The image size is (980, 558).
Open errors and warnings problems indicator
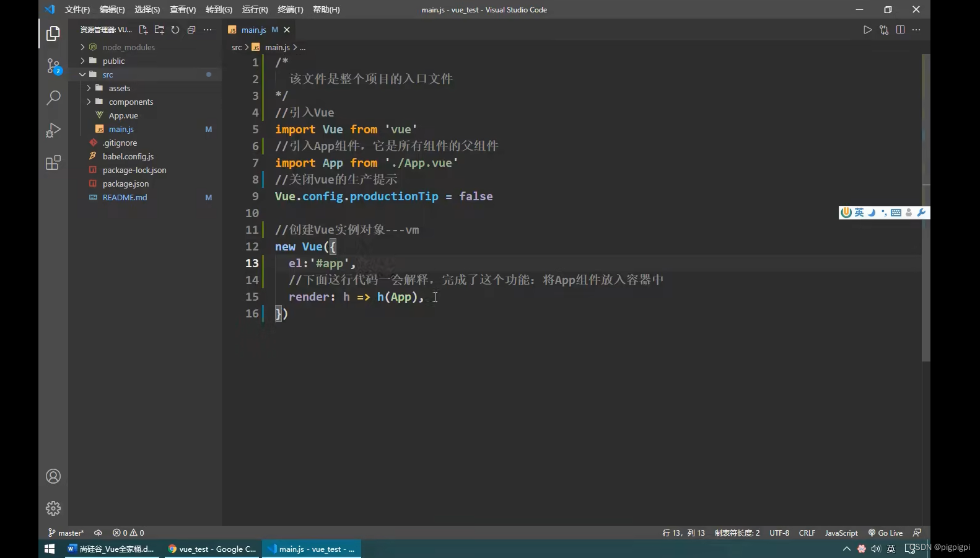tap(128, 533)
